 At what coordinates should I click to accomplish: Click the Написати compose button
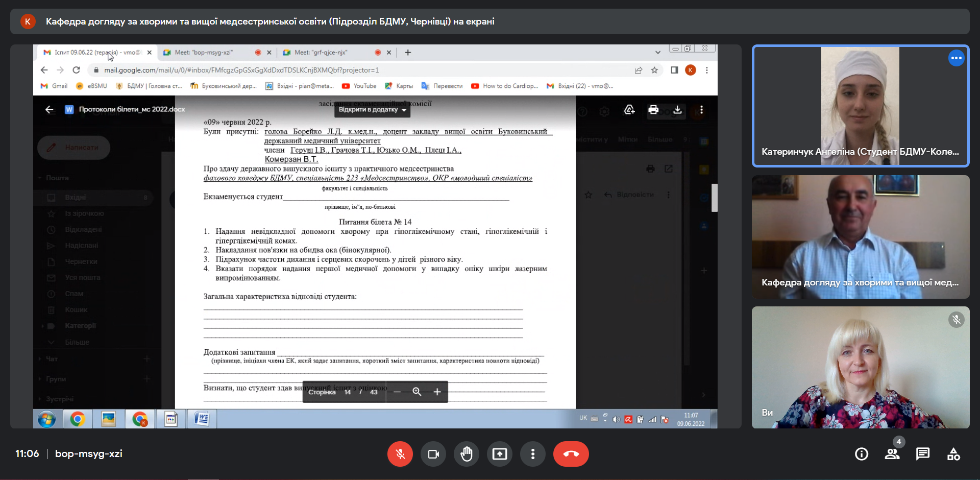[x=74, y=148]
